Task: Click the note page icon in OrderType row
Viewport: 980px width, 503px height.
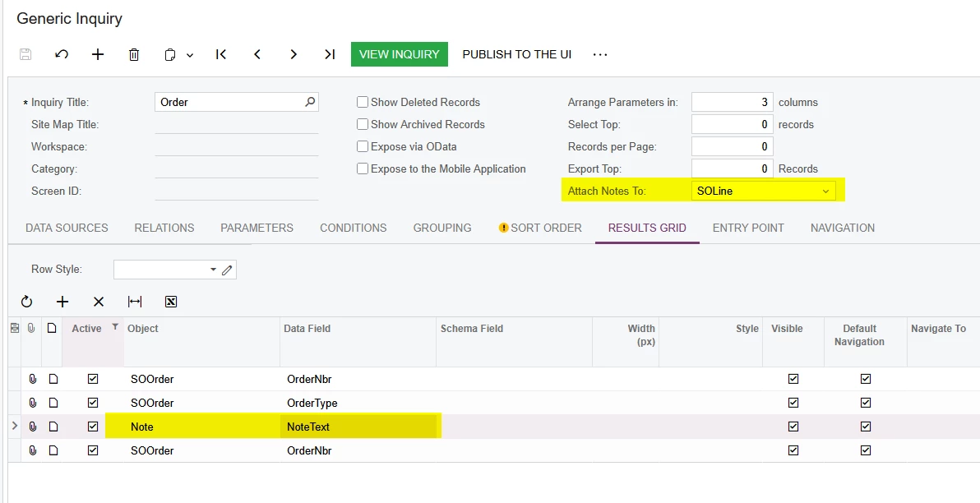Action: (53, 403)
